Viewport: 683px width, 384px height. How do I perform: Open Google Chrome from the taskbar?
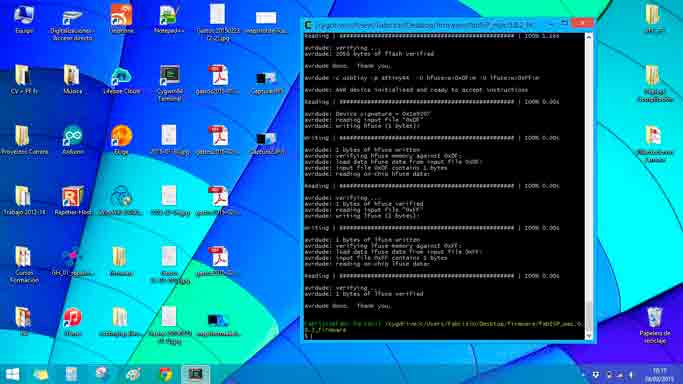point(165,374)
